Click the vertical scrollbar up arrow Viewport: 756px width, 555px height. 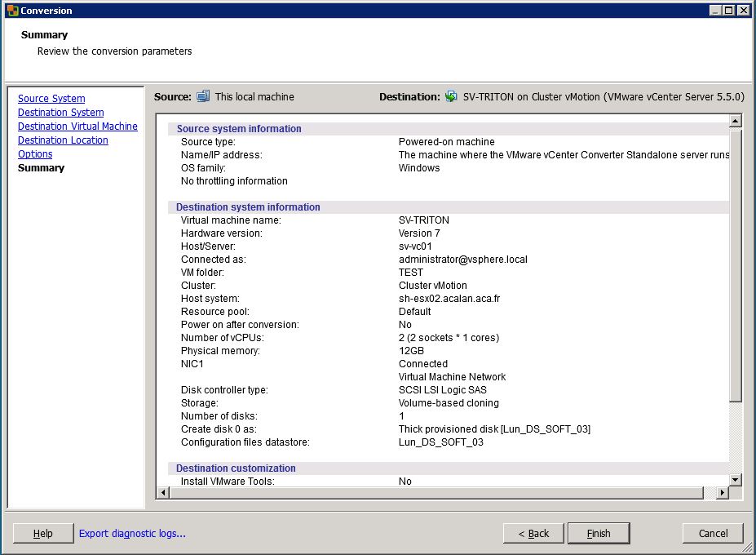pyautogui.click(x=736, y=121)
